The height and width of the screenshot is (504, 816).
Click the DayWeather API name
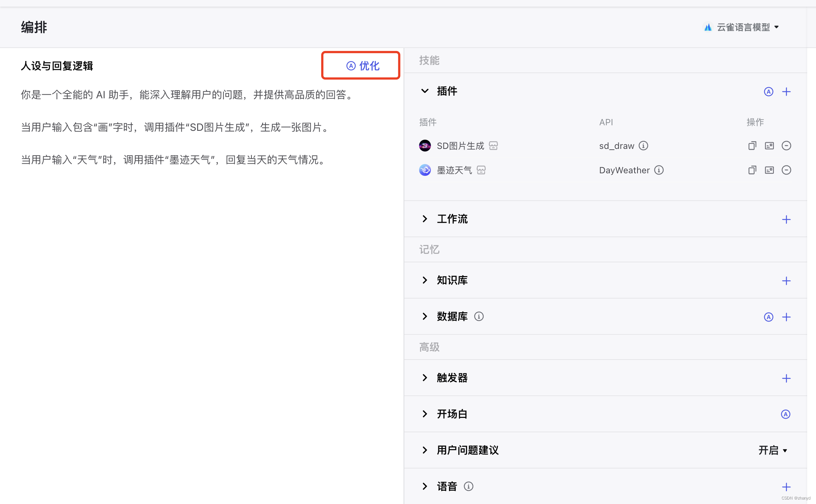(x=625, y=170)
